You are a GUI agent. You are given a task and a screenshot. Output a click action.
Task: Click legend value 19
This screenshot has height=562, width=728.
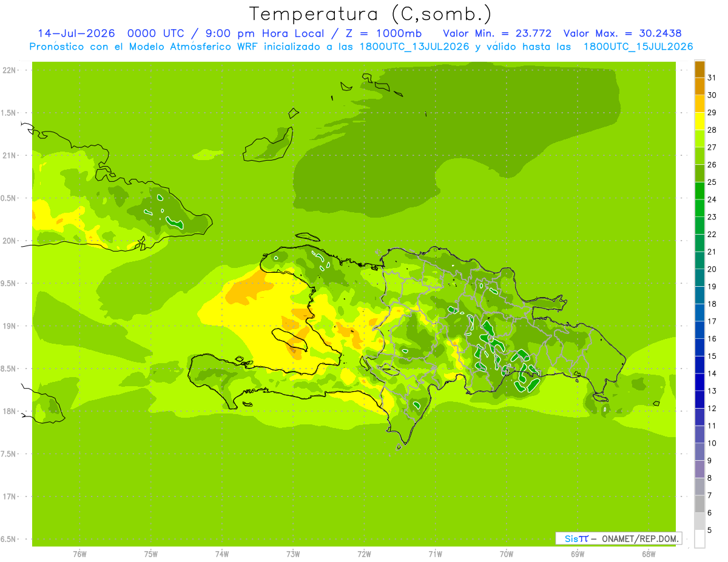point(712,286)
